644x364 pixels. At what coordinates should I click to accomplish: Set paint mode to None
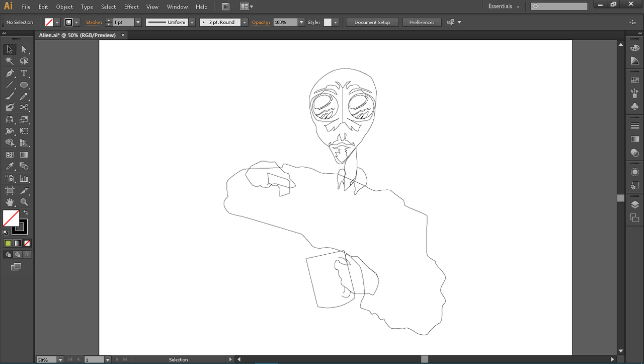[27, 243]
